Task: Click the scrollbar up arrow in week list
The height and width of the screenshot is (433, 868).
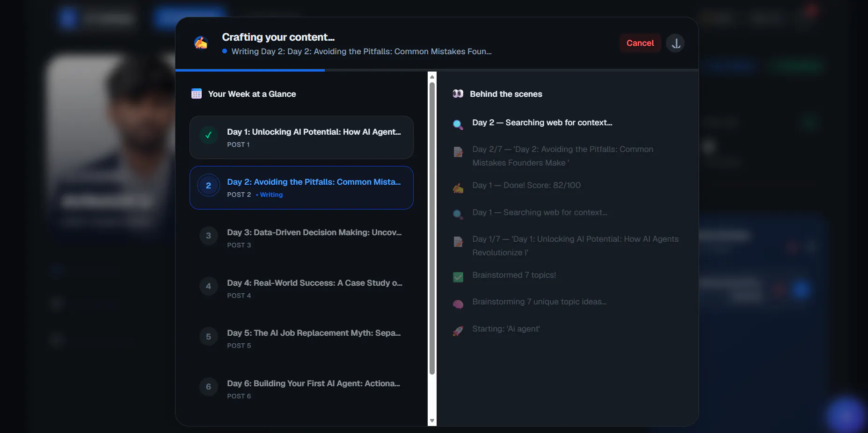Action: (432, 76)
